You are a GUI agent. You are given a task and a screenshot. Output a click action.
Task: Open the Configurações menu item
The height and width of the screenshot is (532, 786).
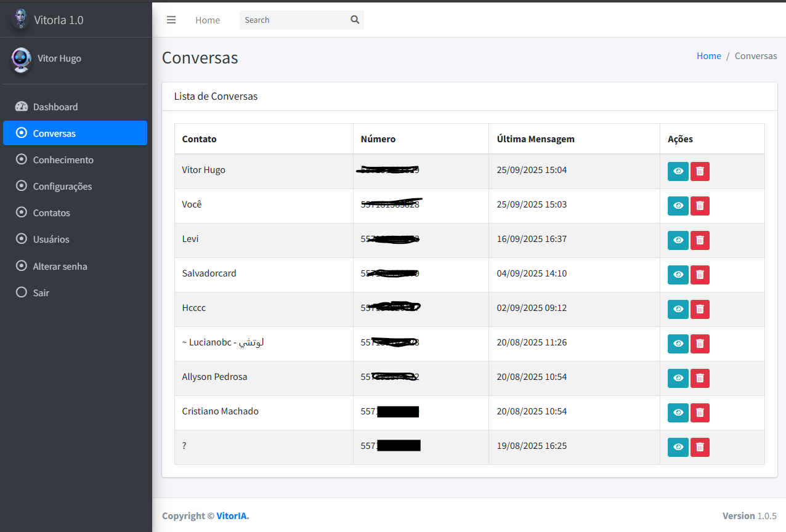[x=62, y=186]
